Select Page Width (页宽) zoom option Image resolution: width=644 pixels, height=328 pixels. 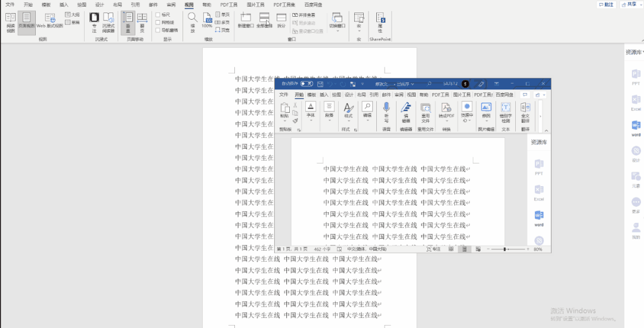[x=222, y=30]
